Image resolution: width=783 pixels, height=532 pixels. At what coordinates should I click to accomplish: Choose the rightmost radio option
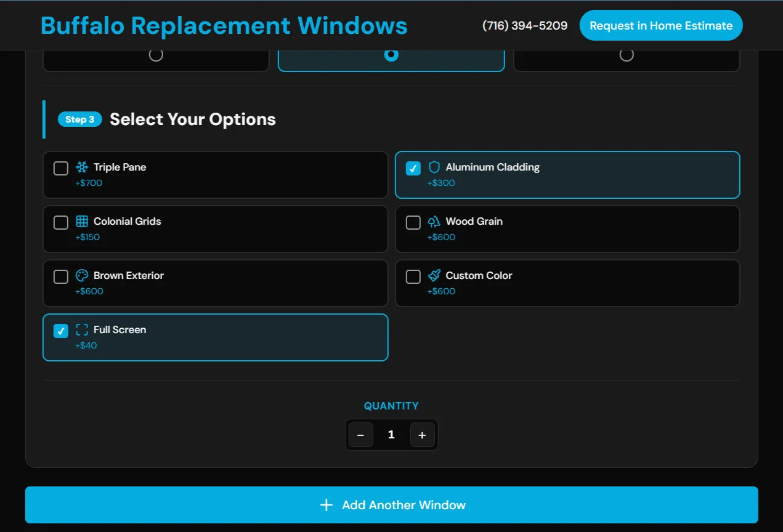click(x=627, y=55)
